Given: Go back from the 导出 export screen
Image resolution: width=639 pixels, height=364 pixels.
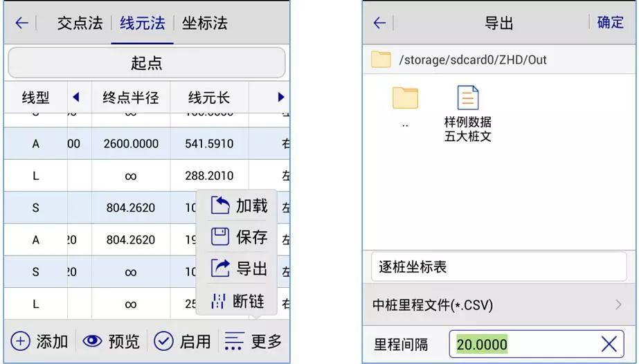Looking at the screenshot, I should [379, 23].
